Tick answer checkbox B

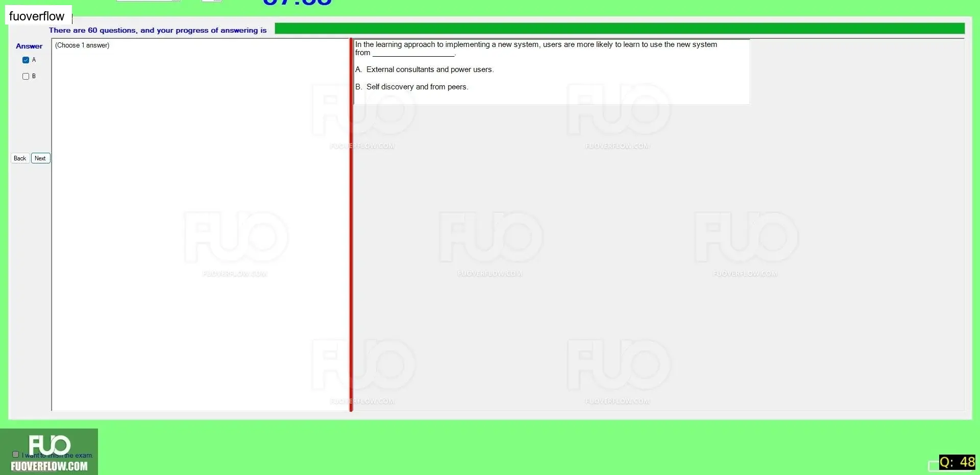coord(26,77)
